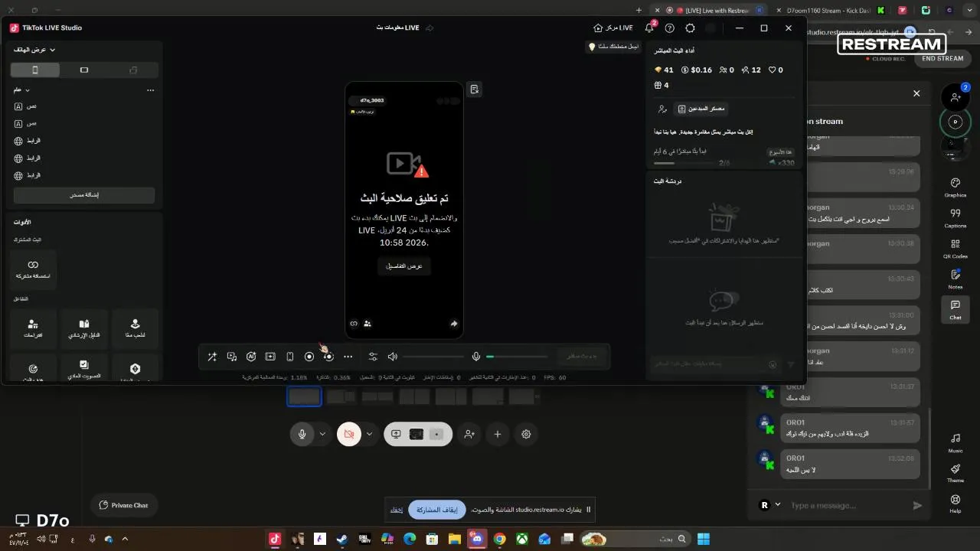This screenshot has width=980, height=551.
Task: Expand camera options chevron in Restream
Action: [369, 434]
